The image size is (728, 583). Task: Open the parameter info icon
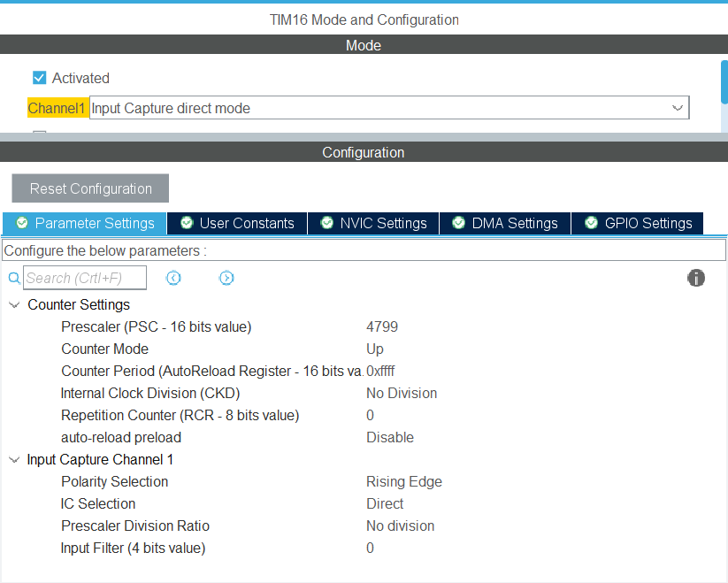tap(696, 278)
